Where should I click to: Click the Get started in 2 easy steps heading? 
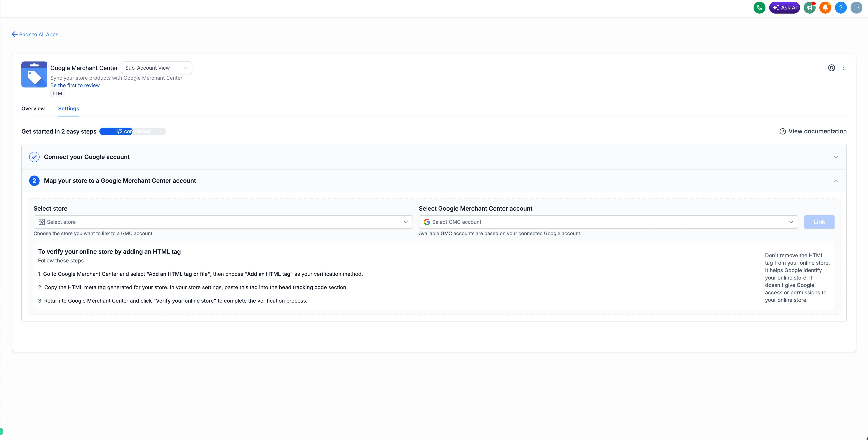[x=59, y=131]
